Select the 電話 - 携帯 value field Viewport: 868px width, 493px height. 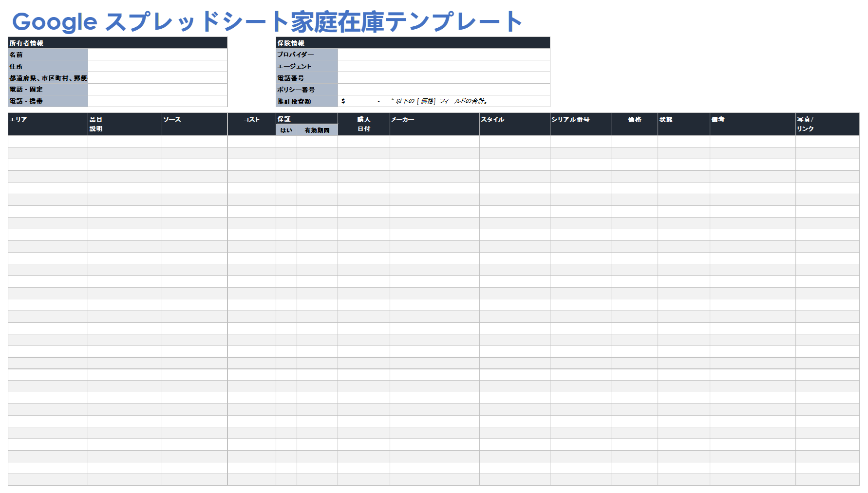pyautogui.click(x=157, y=101)
